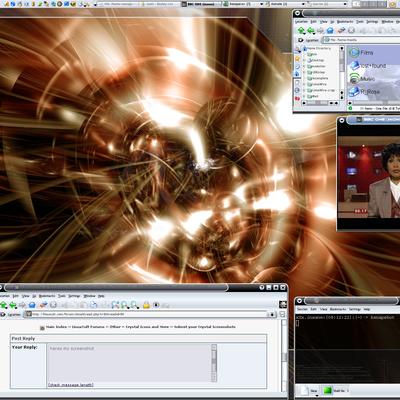Click the Stop icon in the file manager toolbar
This screenshot has width=400, height=400.
[351, 31]
